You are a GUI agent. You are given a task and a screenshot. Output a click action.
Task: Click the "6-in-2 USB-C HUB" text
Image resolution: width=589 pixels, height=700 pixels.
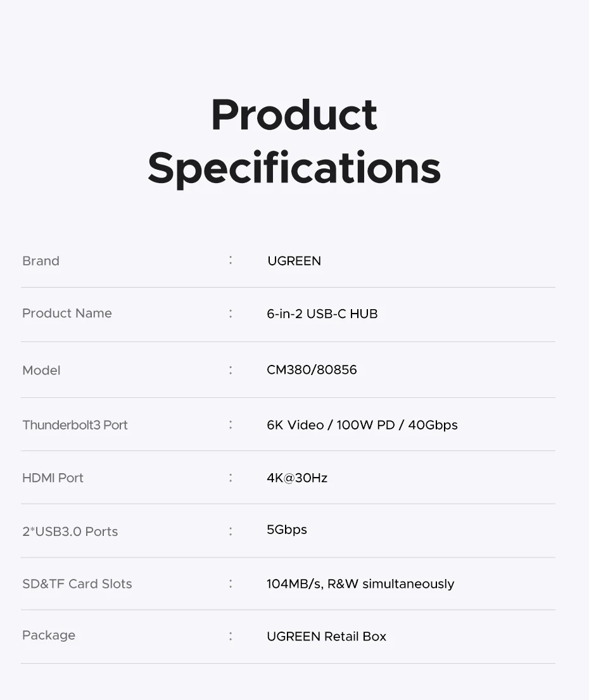[322, 314]
